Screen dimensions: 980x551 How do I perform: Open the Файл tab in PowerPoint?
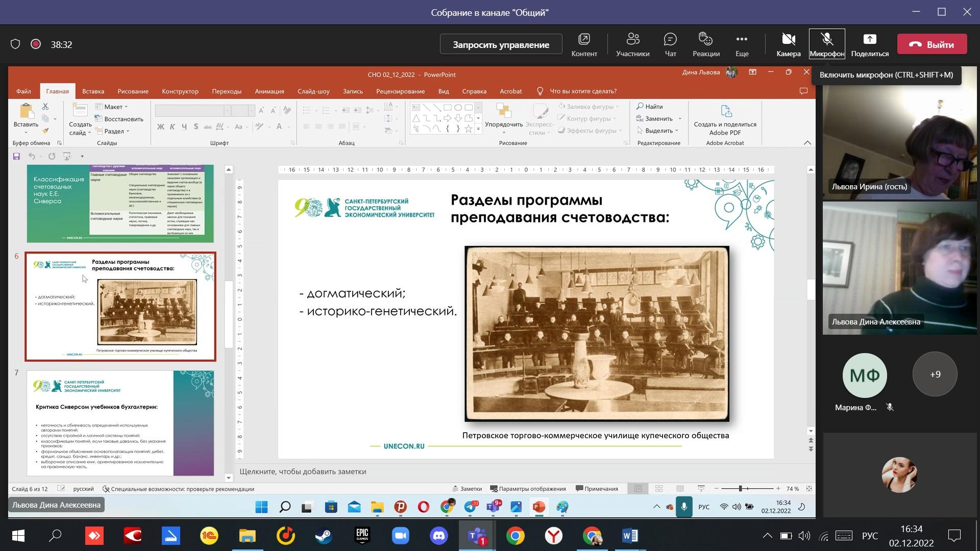pyautogui.click(x=23, y=91)
